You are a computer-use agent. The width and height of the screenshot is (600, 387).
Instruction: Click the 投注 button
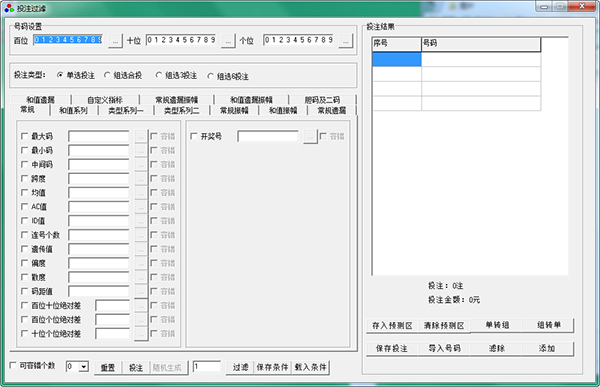(136, 368)
